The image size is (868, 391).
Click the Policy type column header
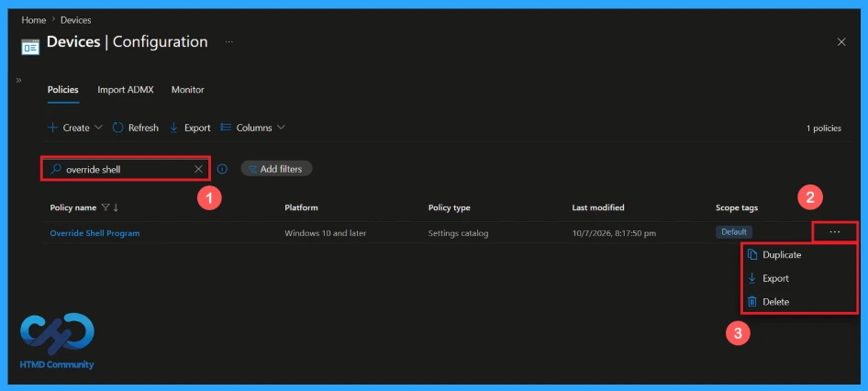pyautogui.click(x=449, y=207)
